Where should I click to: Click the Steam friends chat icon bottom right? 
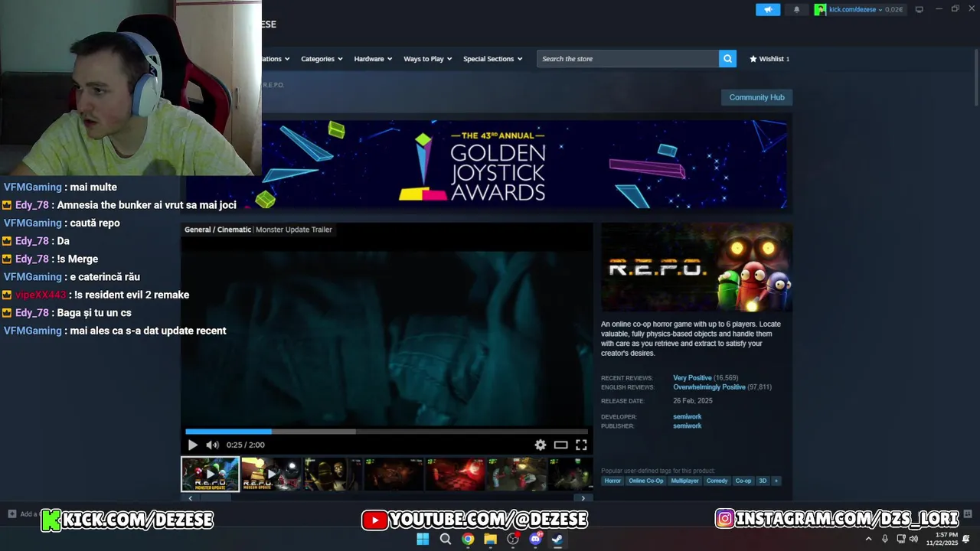[x=968, y=514]
